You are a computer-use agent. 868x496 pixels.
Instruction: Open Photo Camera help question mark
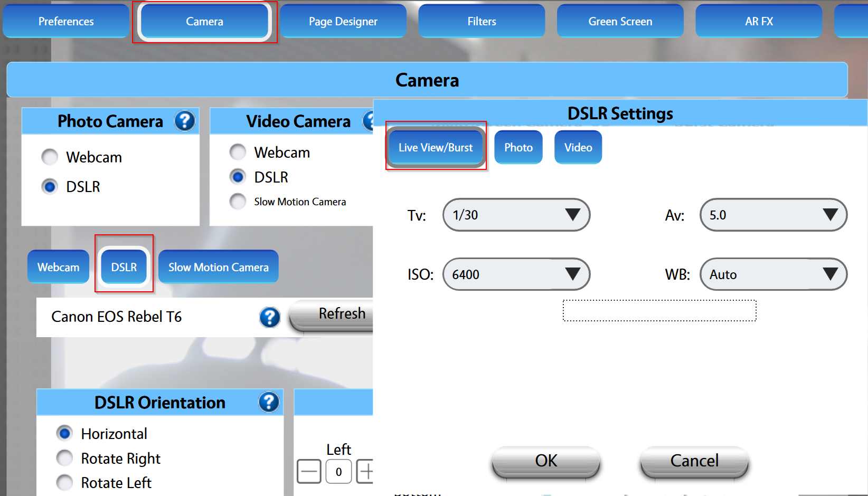(x=185, y=121)
